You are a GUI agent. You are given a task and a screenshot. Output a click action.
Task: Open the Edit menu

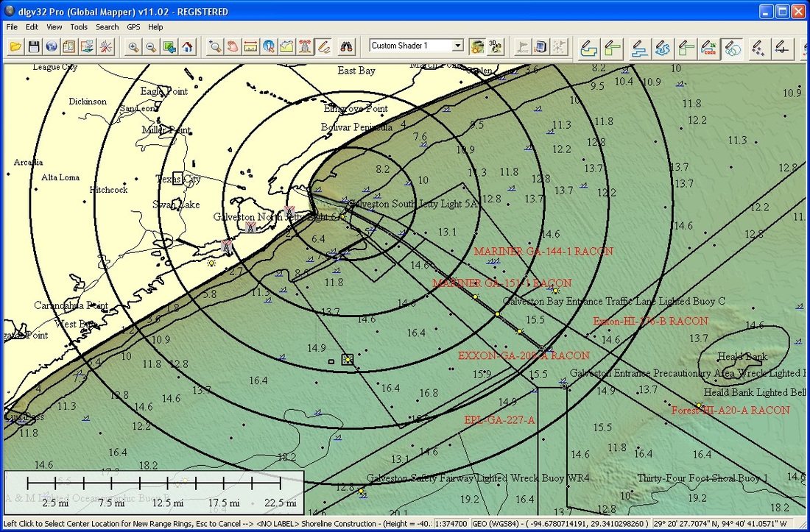click(32, 26)
